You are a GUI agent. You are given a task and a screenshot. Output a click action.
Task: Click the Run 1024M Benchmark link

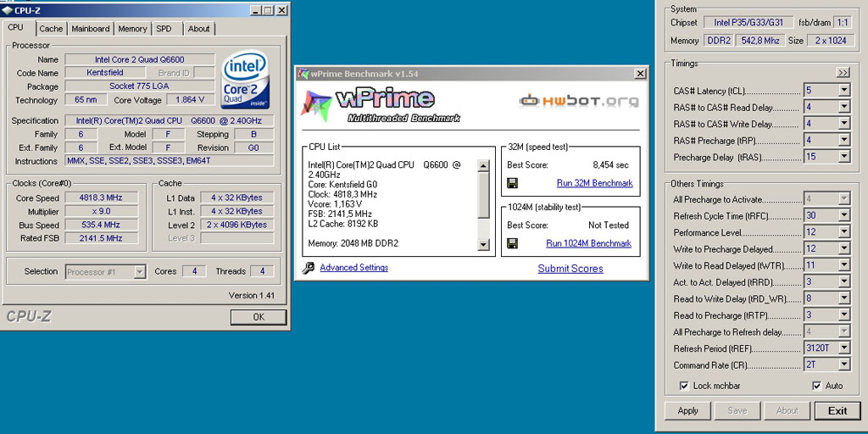coord(588,243)
